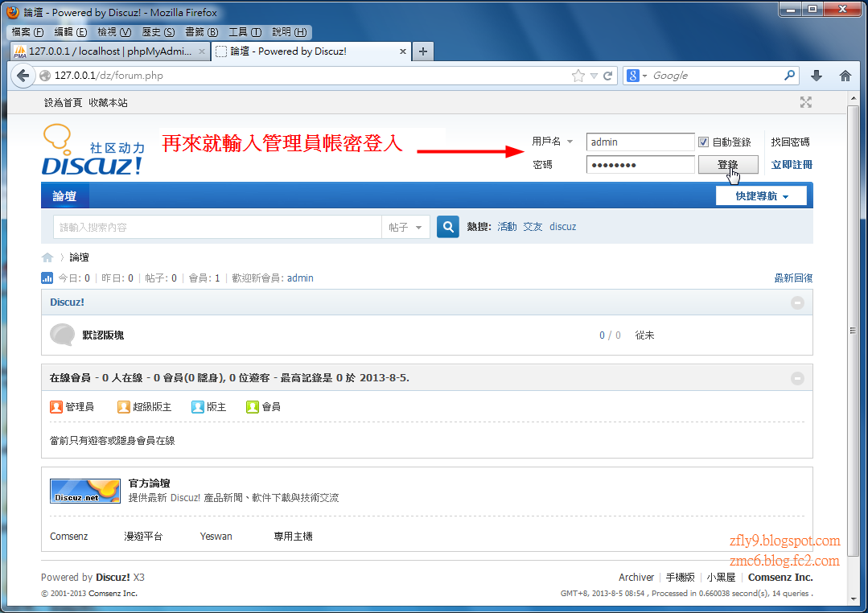868x613 pixels.
Task: Click the Discuz.net banner image
Action: click(x=84, y=492)
